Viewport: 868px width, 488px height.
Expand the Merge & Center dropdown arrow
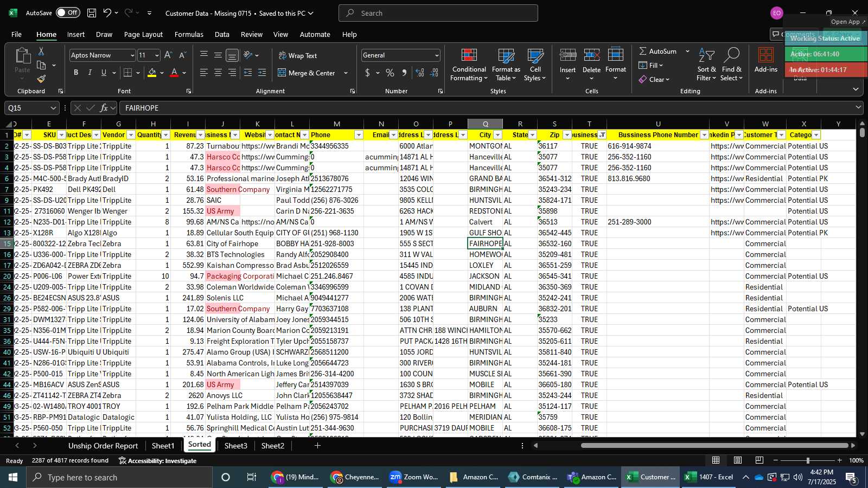click(346, 73)
